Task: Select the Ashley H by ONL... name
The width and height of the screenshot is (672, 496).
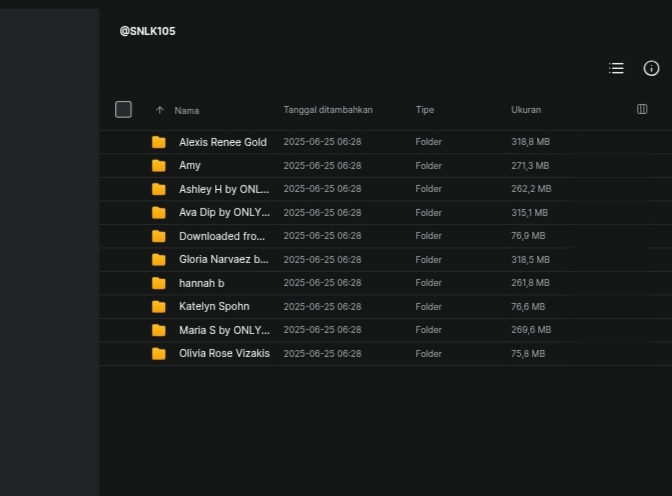Action: 224,189
